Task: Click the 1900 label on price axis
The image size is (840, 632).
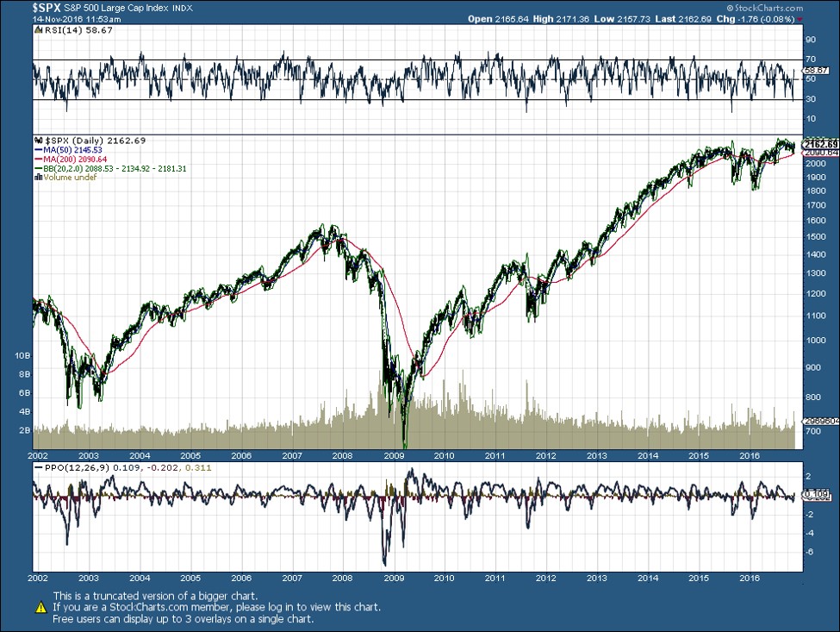Action: [x=815, y=178]
